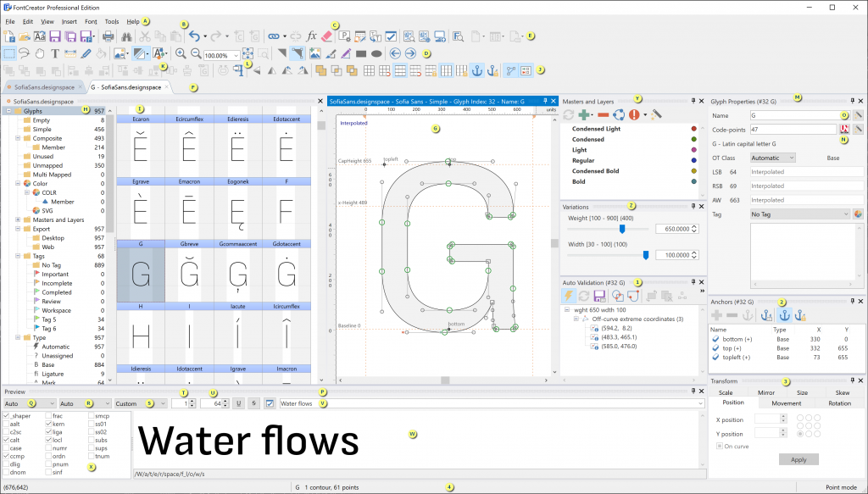Click the Print toolbar icon
The height and width of the screenshot is (494, 868).
[108, 36]
